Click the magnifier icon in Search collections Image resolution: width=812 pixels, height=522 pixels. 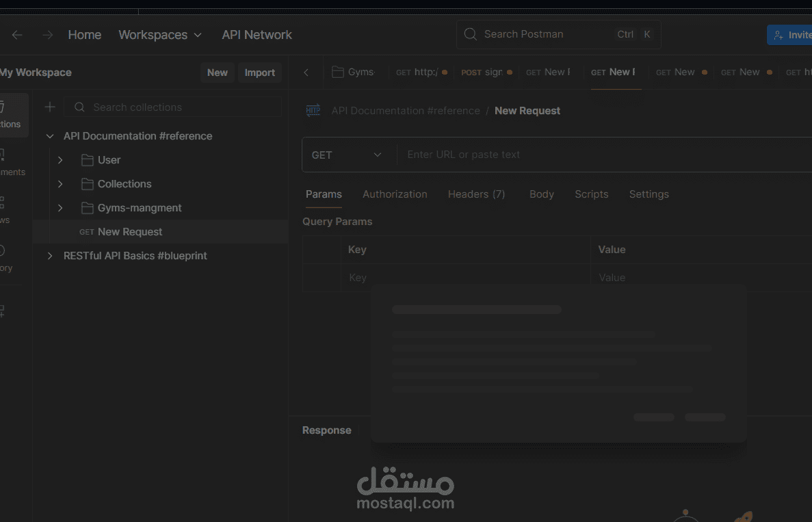(79, 107)
